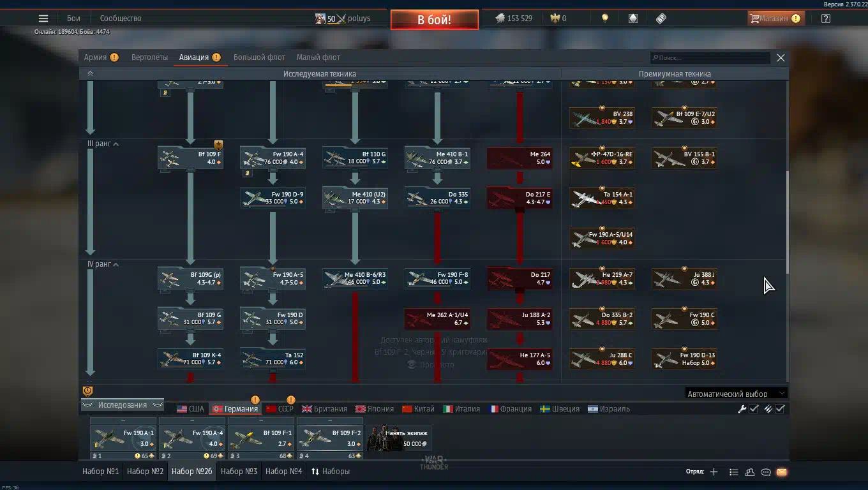Select the premium Ju 388 J card
Screen dimensions: 868x490
[684, 279]
